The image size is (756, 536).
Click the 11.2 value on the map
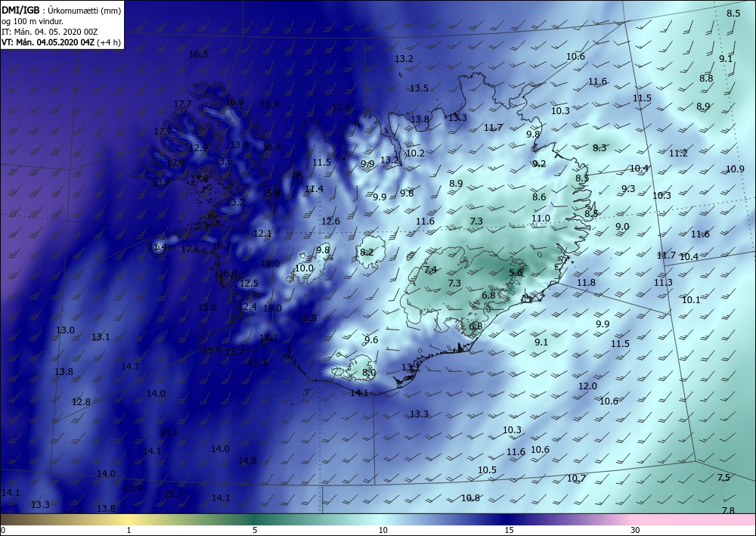tap(678, 153)
